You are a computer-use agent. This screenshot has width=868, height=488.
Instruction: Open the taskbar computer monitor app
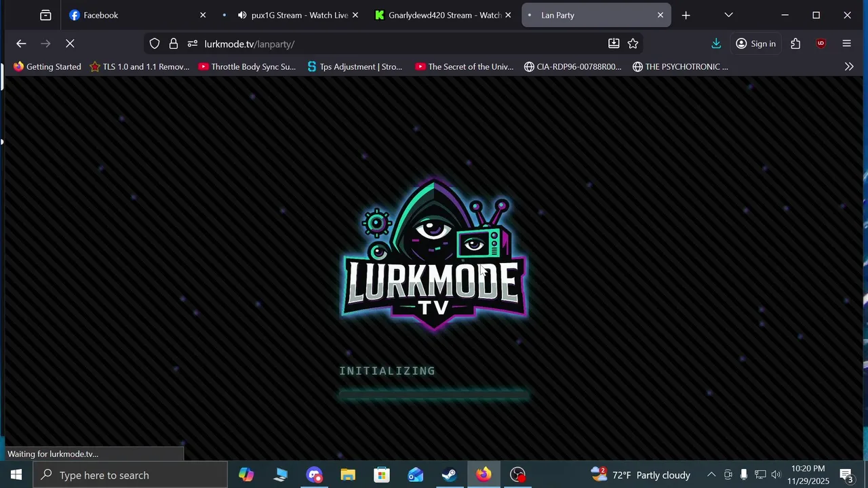tap(280, 474)
